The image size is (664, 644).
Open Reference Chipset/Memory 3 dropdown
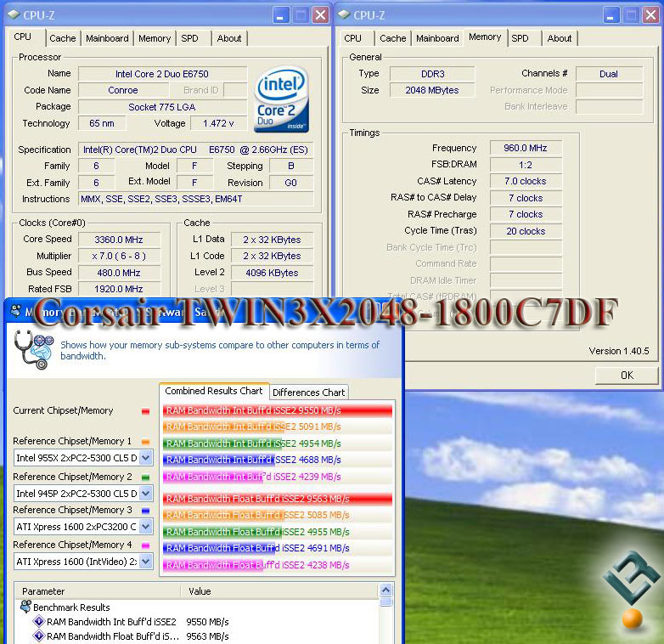[x=146, y=527]
